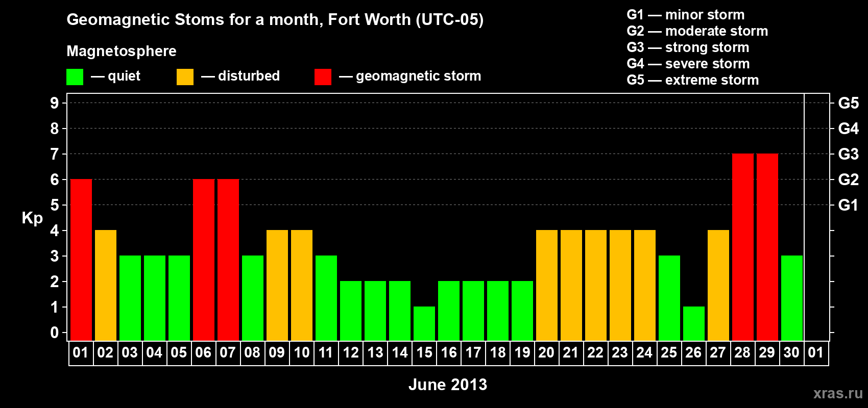
Task: Click the Kp value 0 on left axis
Action: point(55,333)
